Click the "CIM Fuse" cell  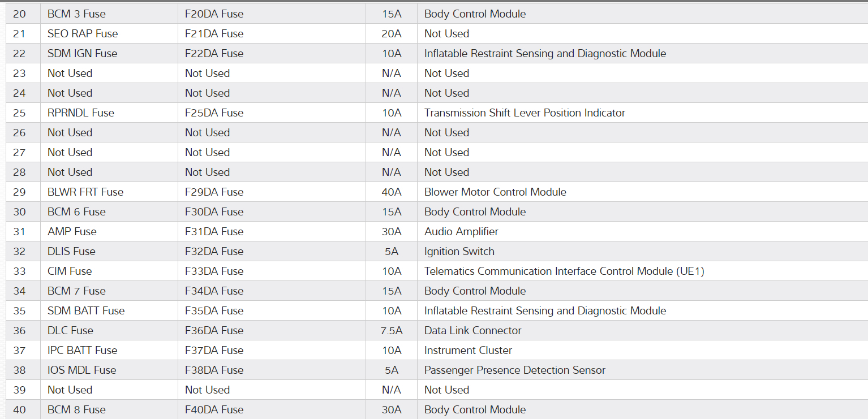[x=70, y=271]
